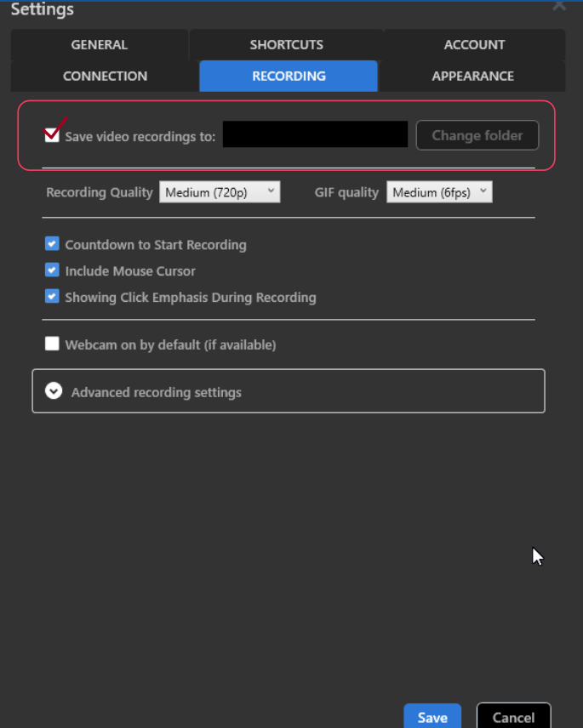Disable Countdown to Start Recording
Image resolution: width=583 pixels, height=728 pixels.
coord(52,244)
